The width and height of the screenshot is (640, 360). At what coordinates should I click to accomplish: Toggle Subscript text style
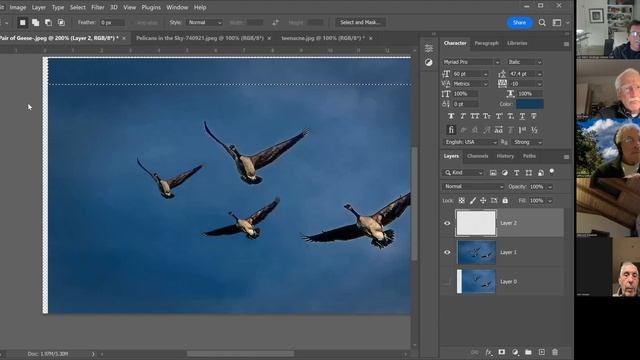pyautogui.click(x=511, y=116)
